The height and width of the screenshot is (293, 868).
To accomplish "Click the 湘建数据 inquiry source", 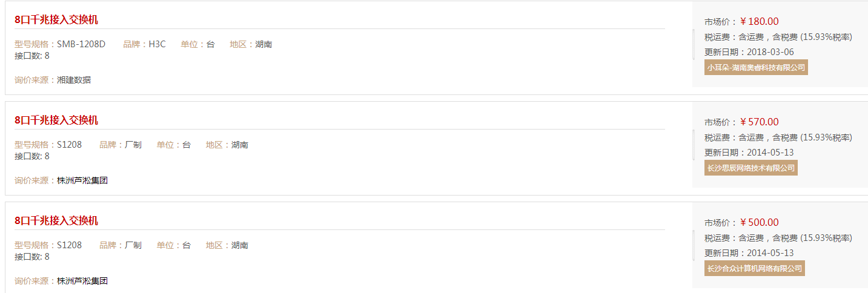I will 74,80.
